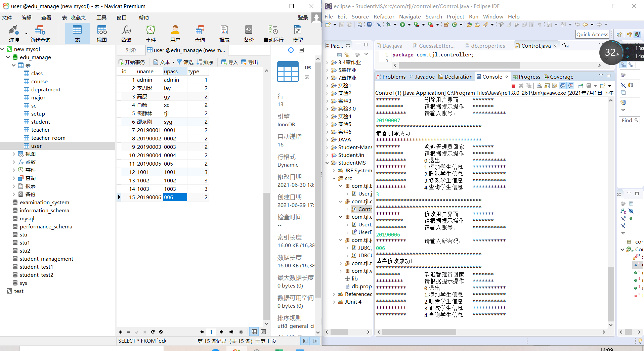Image resolution: width=644 pixels, height=351 pixels.
Task: Click the Eclipse editor horizontal scrollbar
Action: pyautogui.click(x=459, y=65)
